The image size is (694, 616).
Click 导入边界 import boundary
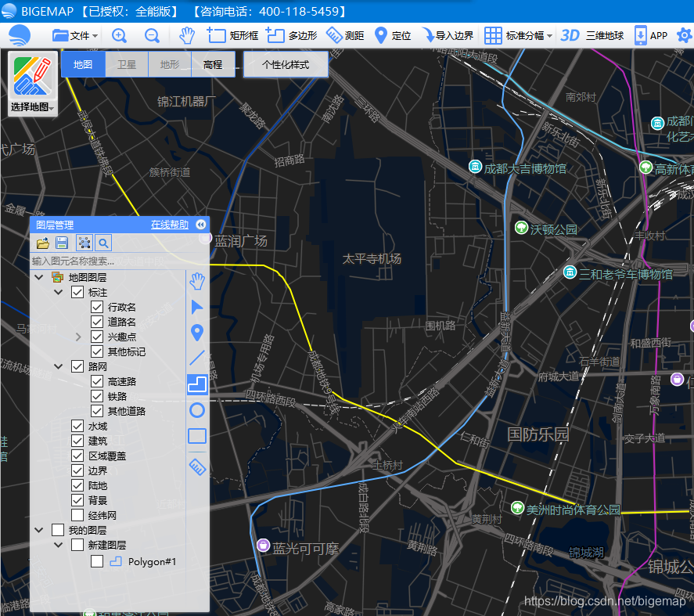coord(448,35)
